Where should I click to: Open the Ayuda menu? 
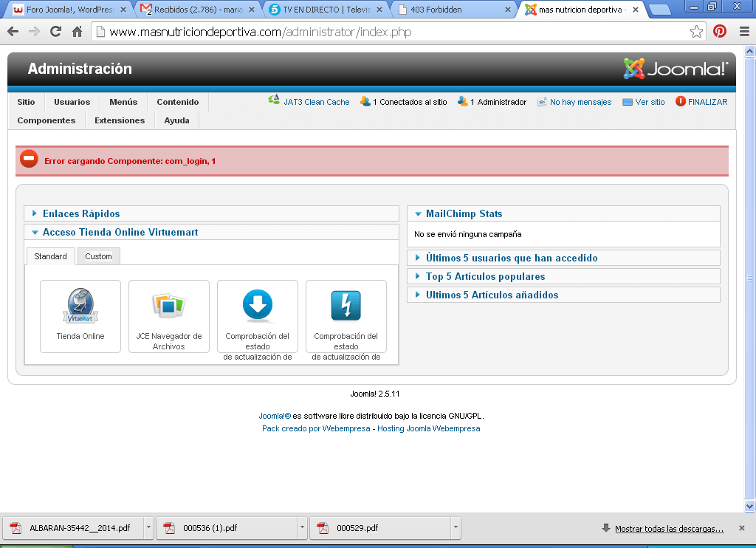(176, 120)
